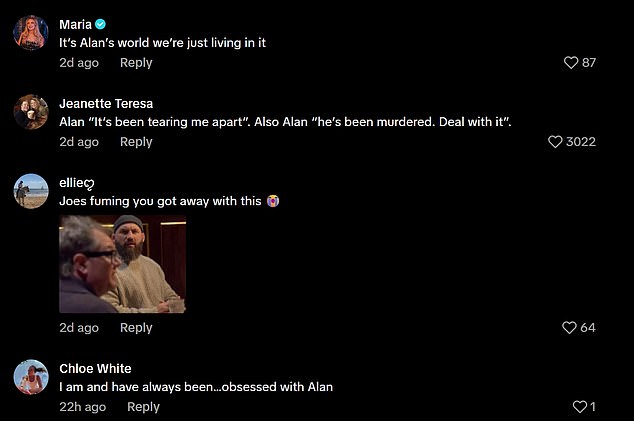Tap the heart on ellie's comment
This screenshot has width=634, height=421.
click(570, 328)
